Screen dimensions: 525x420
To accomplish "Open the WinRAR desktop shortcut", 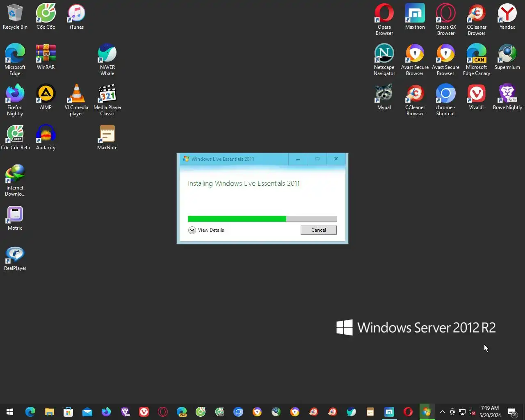I will (x=46, y=57).
